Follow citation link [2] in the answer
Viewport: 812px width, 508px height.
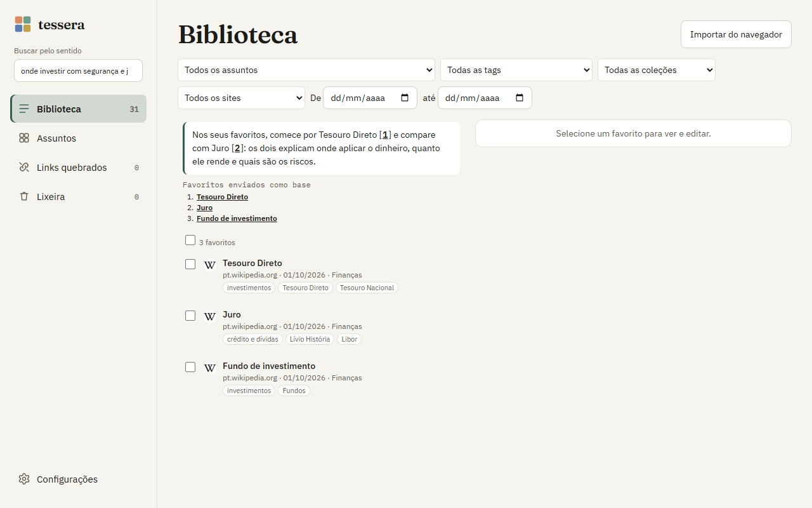point(237,148)
